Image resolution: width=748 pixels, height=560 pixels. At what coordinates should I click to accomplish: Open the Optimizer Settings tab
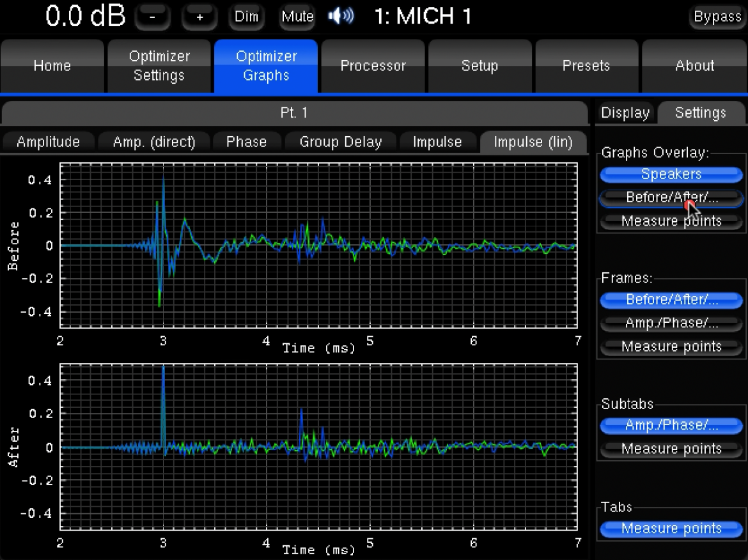pyautogui.click(x=159, y=66)
